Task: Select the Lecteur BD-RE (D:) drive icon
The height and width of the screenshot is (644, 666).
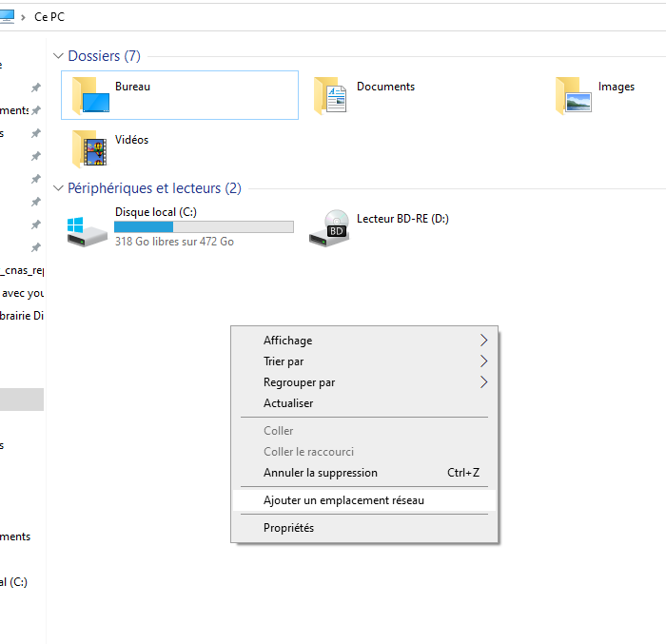Action: (x=329, y=229)
